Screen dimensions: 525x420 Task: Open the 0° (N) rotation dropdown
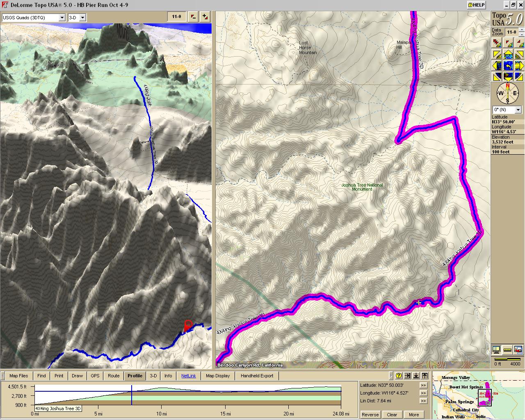[518, 110]
